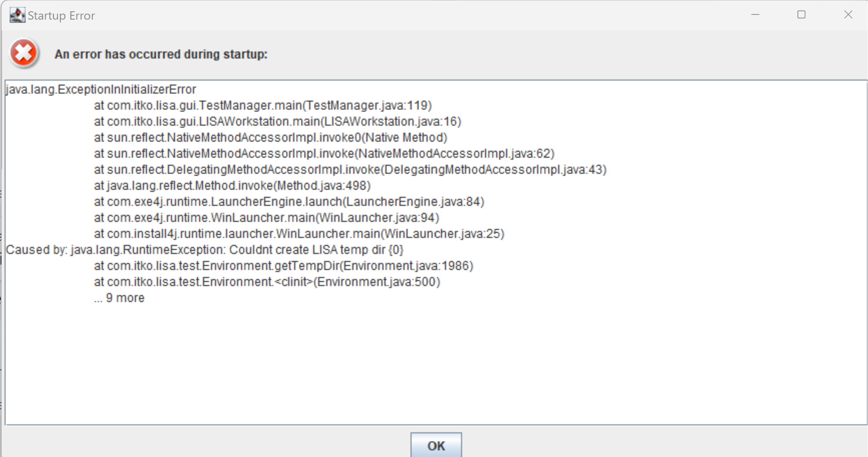Image resolution: width=868 pixels, height=457 pixels.
Task: Click the Startup Error title text
Action: click(61, 16)
